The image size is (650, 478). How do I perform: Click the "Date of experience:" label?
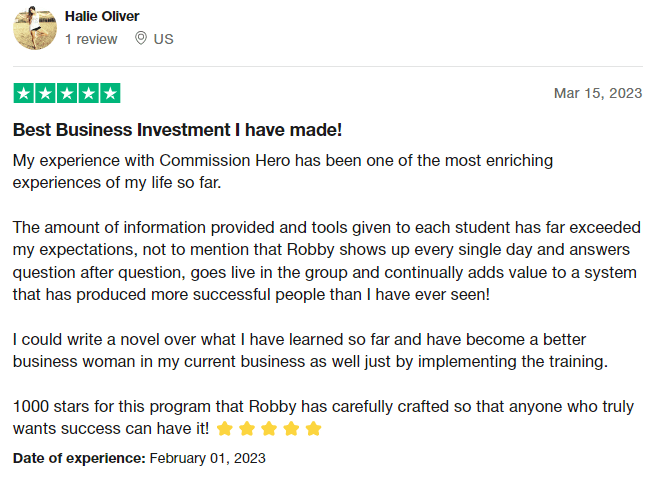tap(79, 458)
